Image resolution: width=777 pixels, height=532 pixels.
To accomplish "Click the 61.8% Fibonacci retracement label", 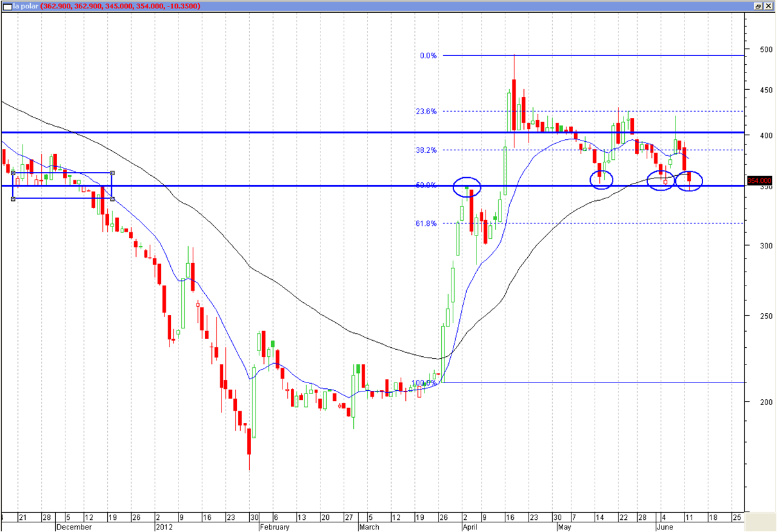I will click(x=426, y=223).
